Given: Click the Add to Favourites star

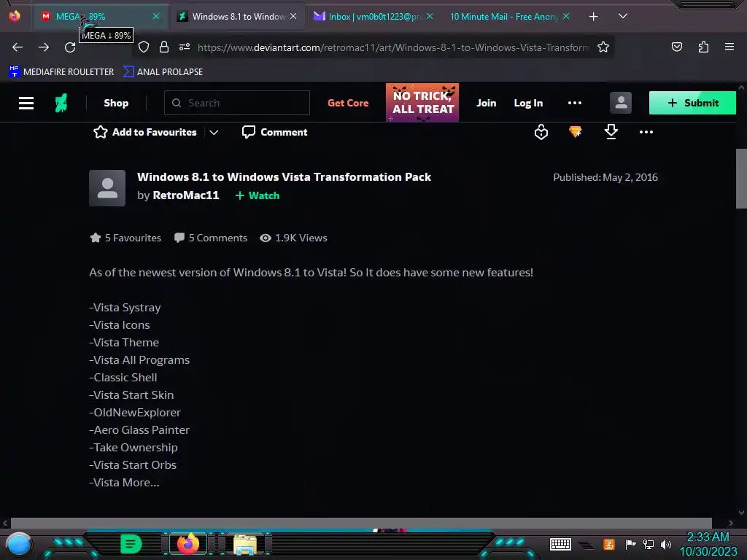Looking at the screenshot, I should pos(100,132).
